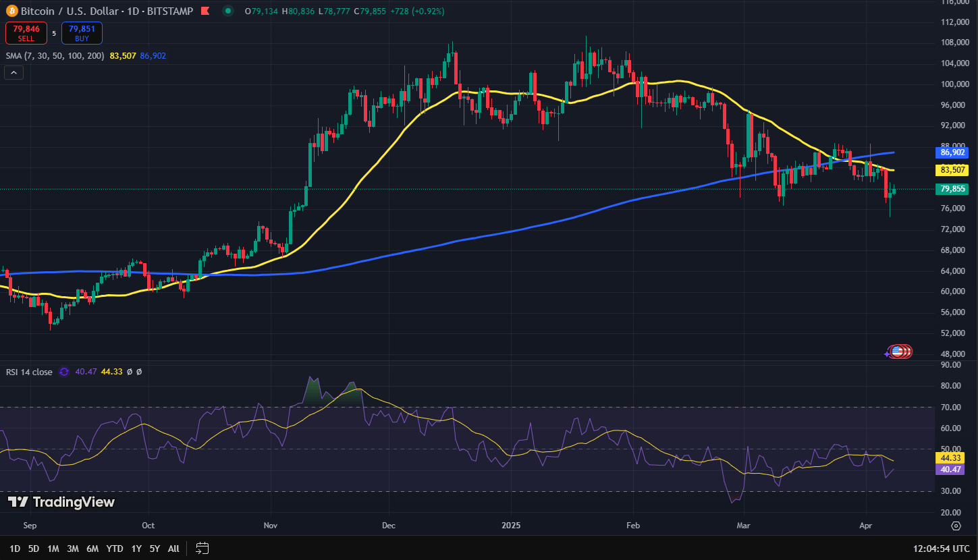This screenshot has width=978, height=560.
Task: Click the Feb label on time axis
Action: tap(633, 525)
